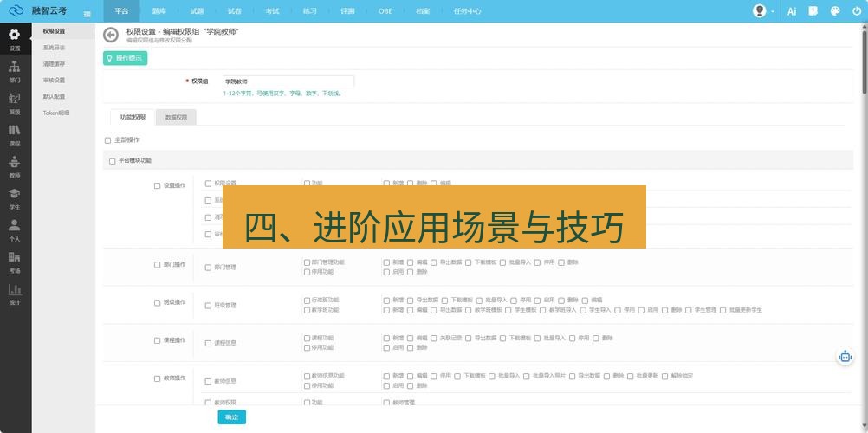Check the 教学班功能 checkbox

coord(308,310)
